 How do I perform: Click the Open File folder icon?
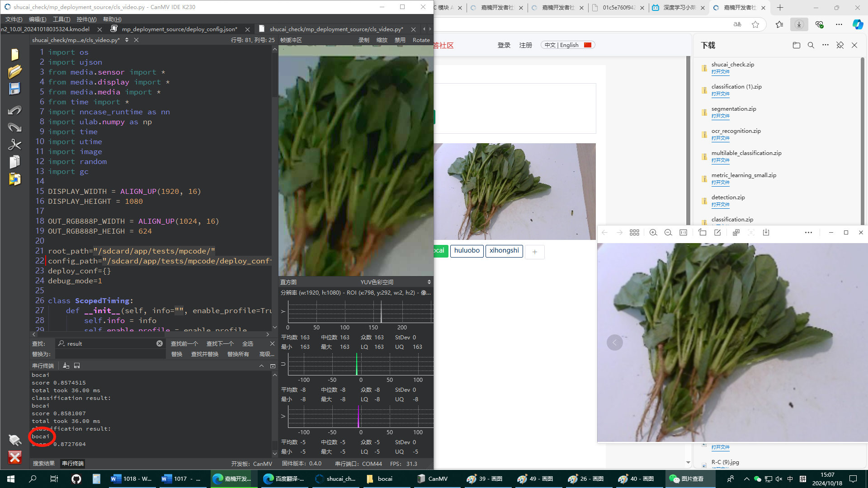coord(14,71)
